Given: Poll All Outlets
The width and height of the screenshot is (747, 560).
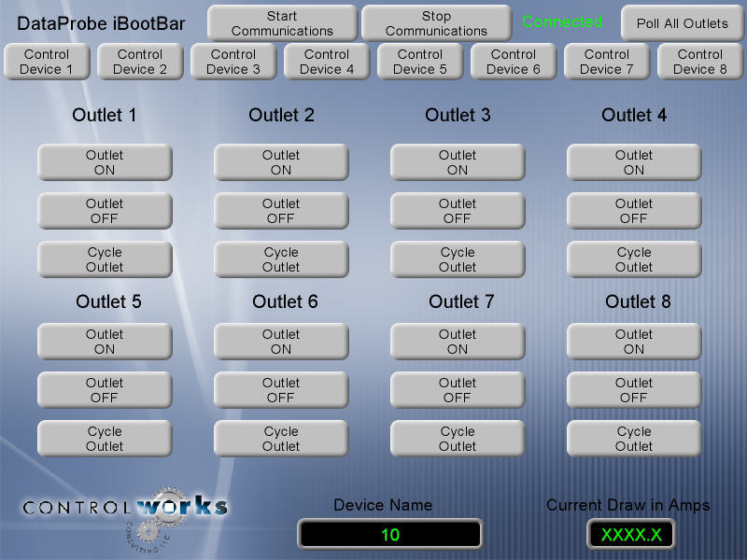Looking at the screenshot, I should point(683,22).
